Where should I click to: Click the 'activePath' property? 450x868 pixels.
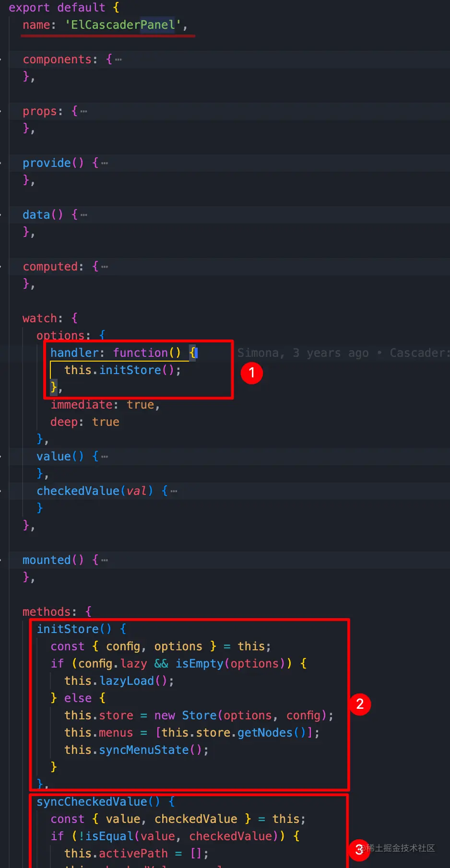(x=133, y=854)
